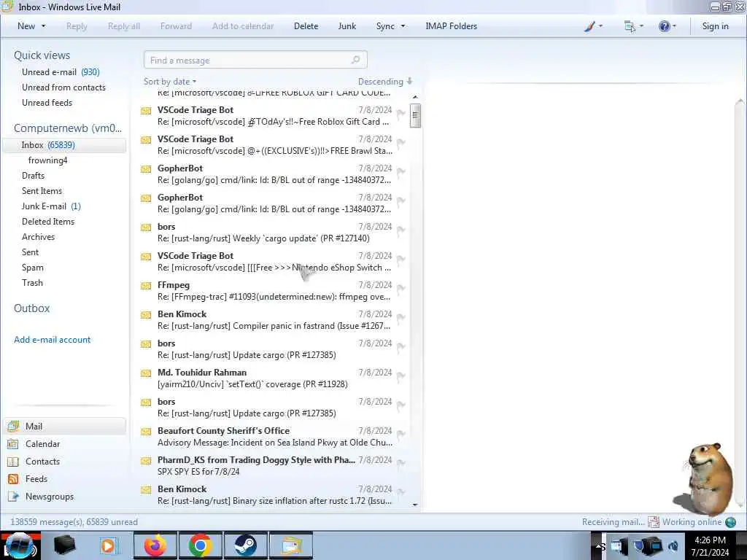
Task: Select Ben Kimock Binary size inflation message
Action: (273, 495)
